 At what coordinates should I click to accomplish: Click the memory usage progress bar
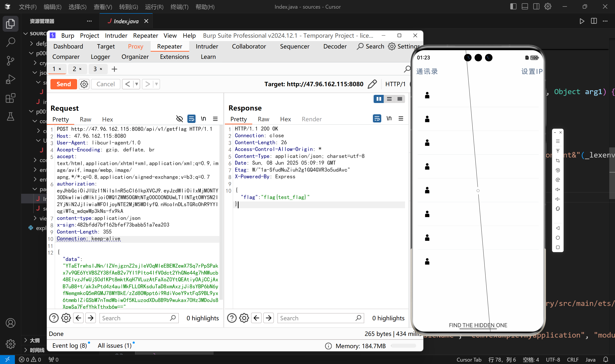click(403, 346)
